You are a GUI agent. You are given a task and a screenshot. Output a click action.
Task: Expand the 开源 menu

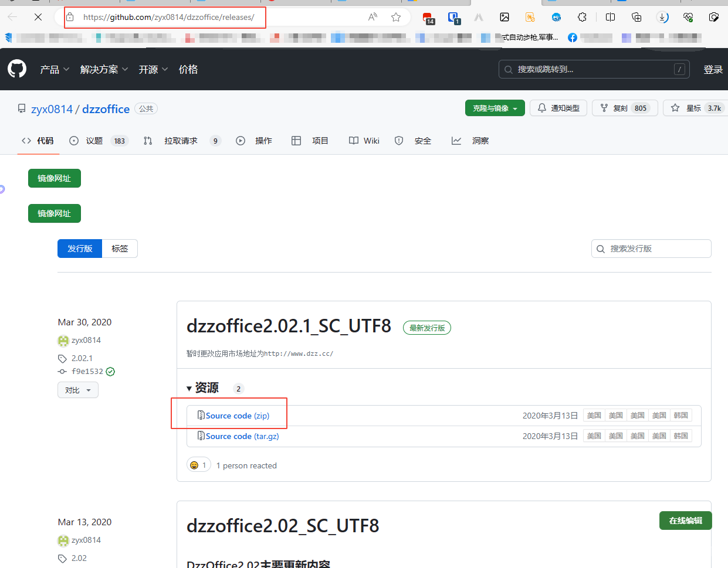point(153,69)
